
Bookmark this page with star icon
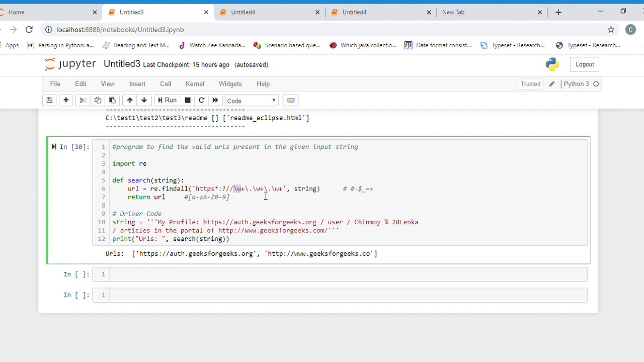611,30
